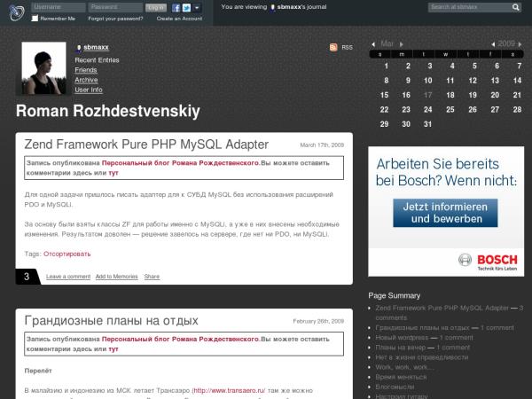Click Add to Memories link
Image resolution: width=532 pixels, height=399 pixels.
[x=117, y=277]
